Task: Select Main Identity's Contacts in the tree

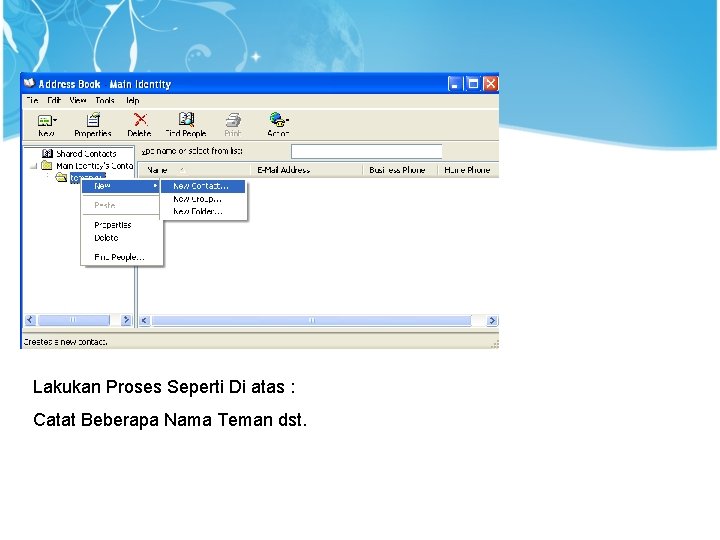Action: [x=95, y=165]
